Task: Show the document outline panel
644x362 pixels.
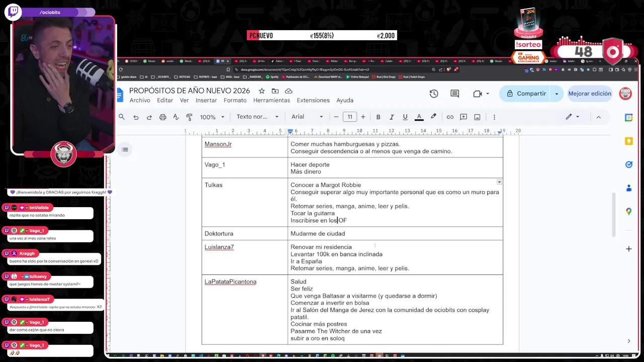Action: click(125, 149)
